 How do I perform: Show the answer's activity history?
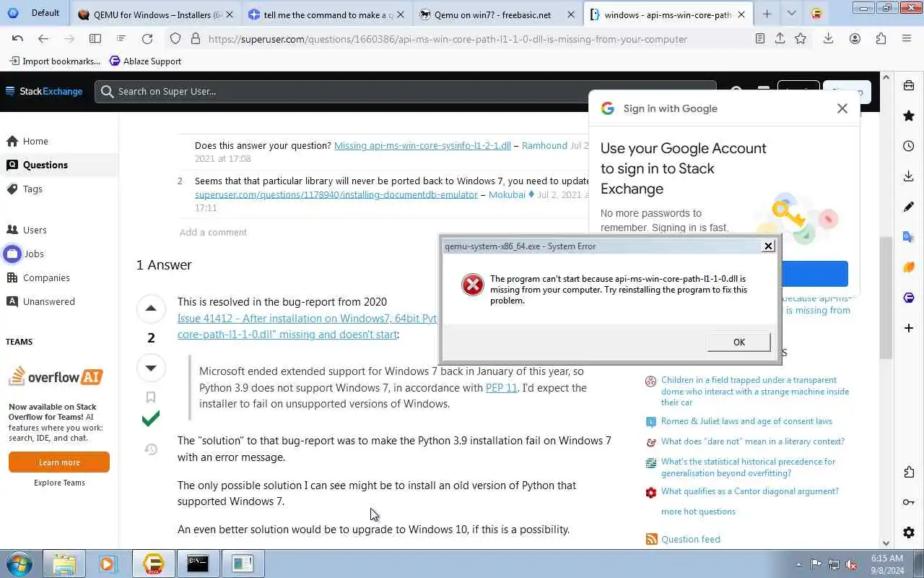(150, 449)
